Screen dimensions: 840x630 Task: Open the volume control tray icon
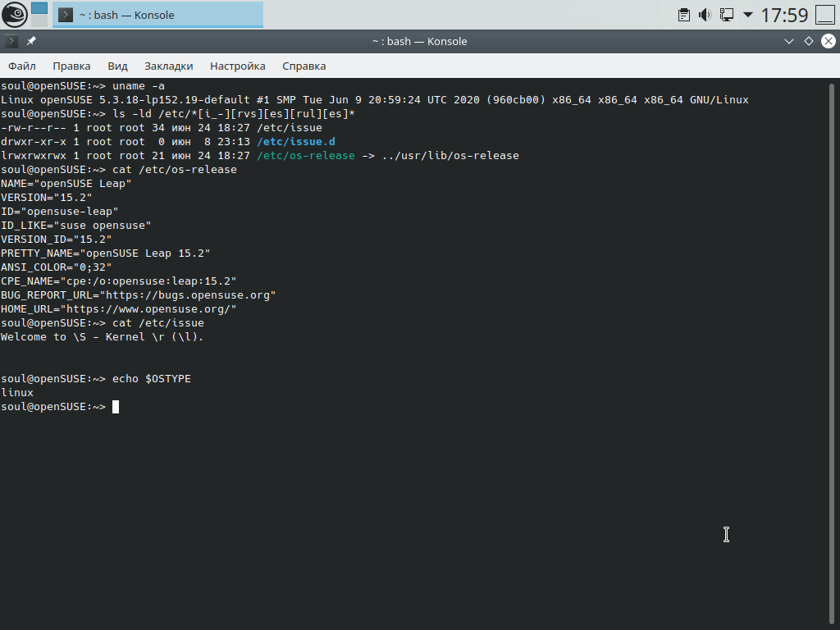click(x=705, y=15)
